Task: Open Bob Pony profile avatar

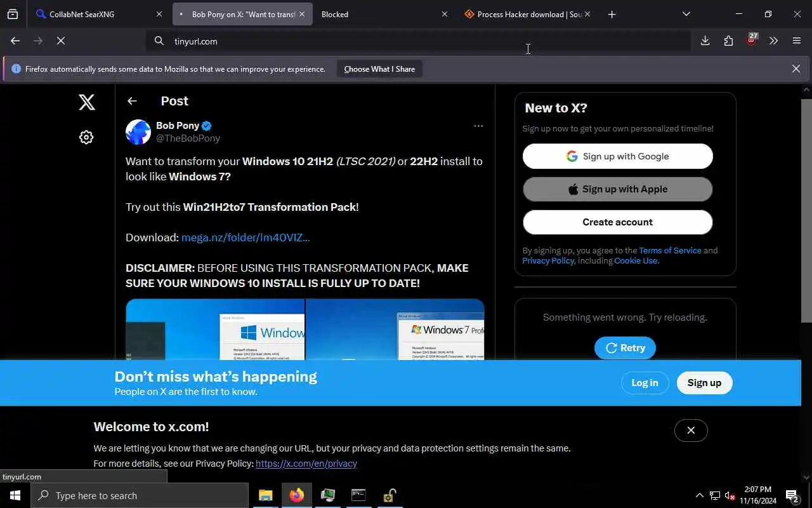Action: point(138,132)
